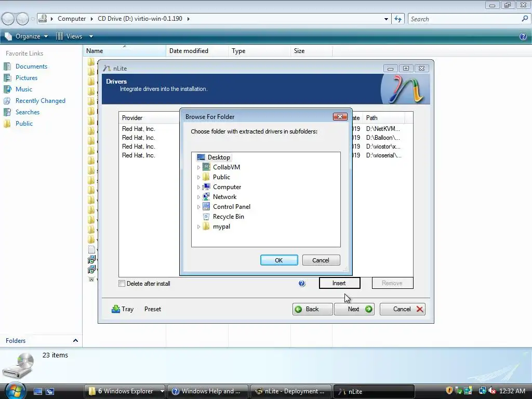The width and height of the screenshot is (532, 399).
Task: Click Switch between windows quick launch icon
Action: click(x=50, y=392)
